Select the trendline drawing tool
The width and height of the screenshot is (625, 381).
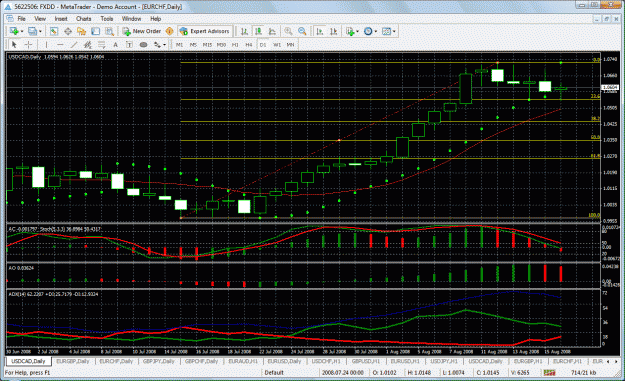pyautogui.click(x=74, y=45)
